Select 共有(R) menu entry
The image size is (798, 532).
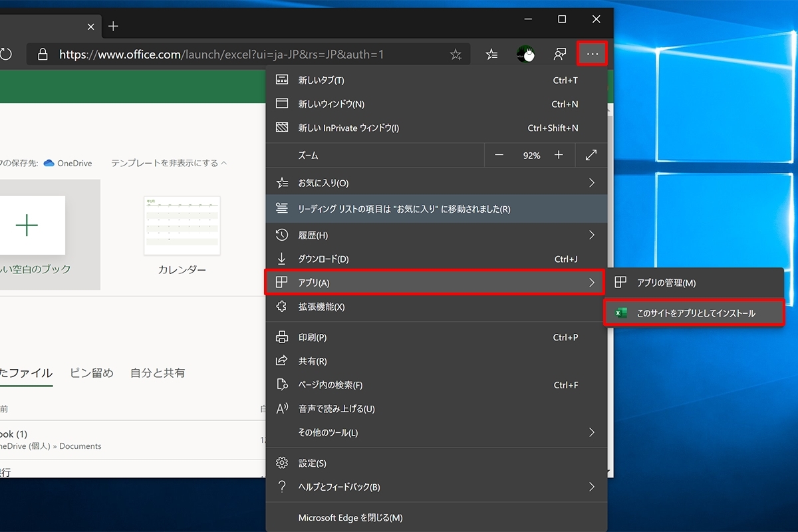click(436, 362)
